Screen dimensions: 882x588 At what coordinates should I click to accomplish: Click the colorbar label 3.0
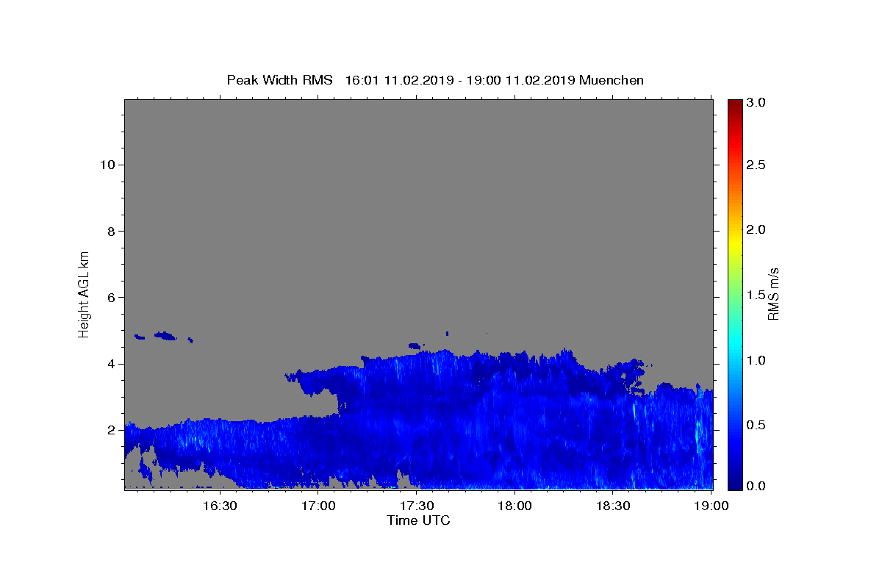pyautogui.click(x=756, y=102)
